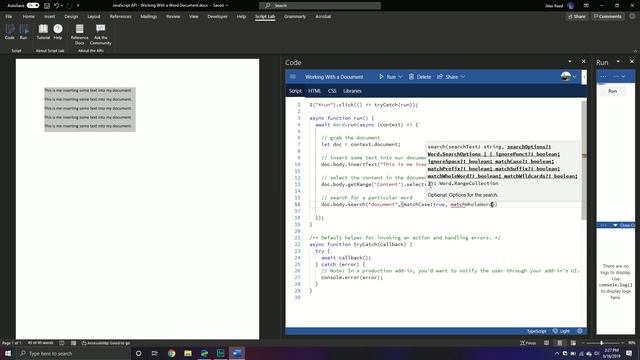Open Task View from the taskbar
The width and height of the screenshot is (640, 360).
(155, 353)
